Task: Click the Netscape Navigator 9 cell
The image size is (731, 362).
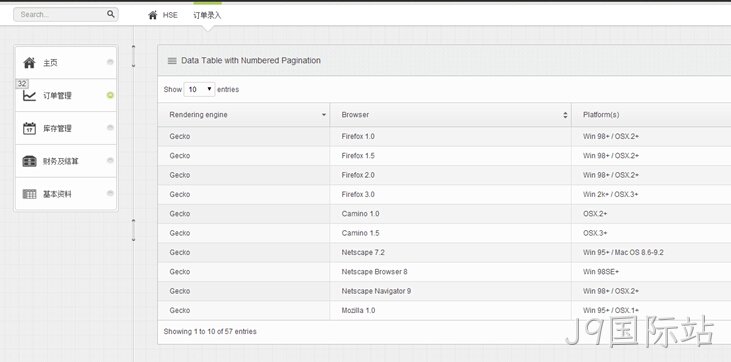Action: 450,292
